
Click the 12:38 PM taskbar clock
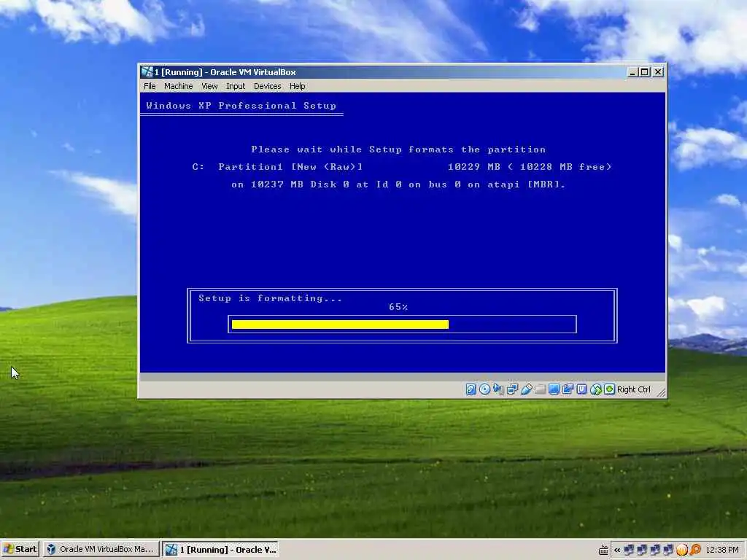tap(722, 550)
